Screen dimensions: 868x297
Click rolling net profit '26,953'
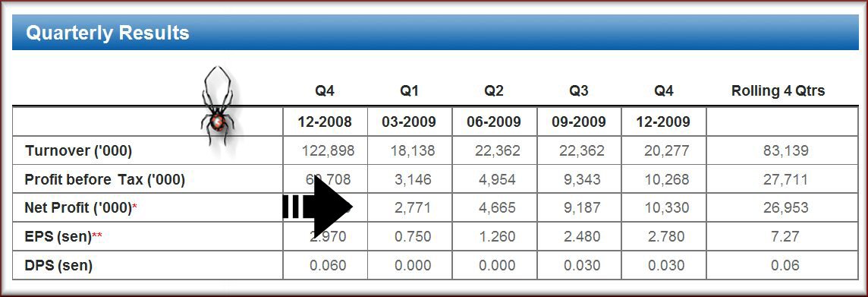tap(785, 208)
